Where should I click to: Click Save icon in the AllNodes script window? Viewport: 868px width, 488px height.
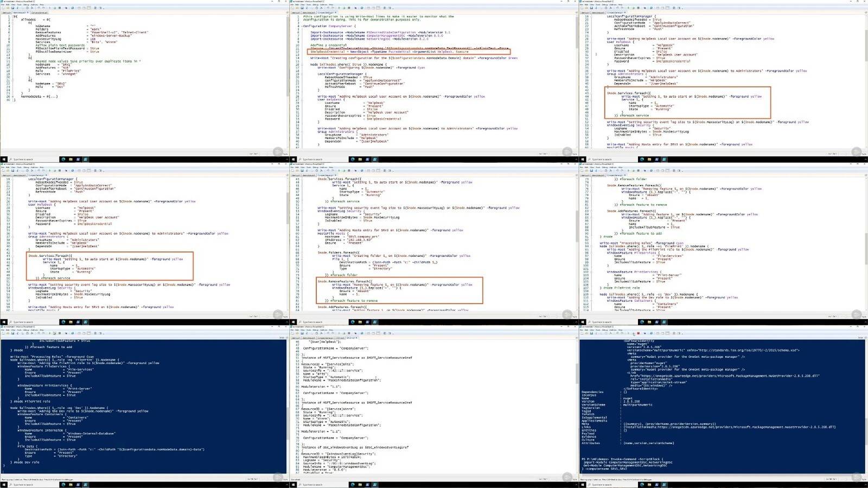[12, 8]
